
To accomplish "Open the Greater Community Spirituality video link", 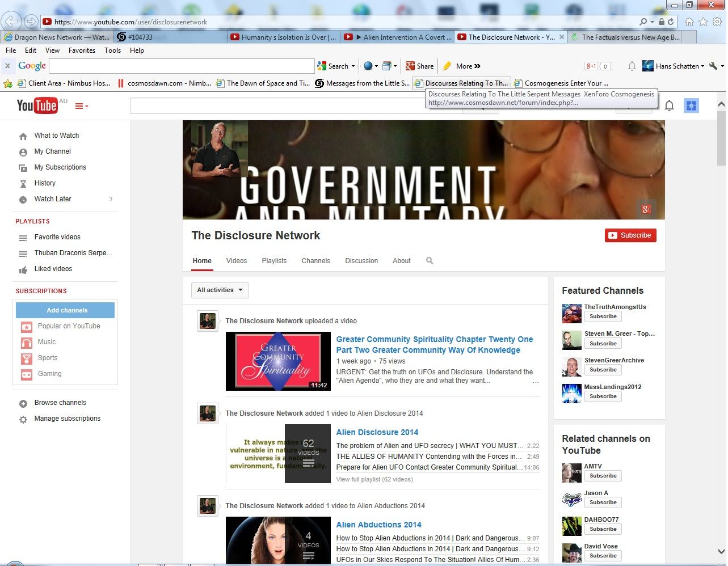I will pyautogui.click(x=435, y=345).
